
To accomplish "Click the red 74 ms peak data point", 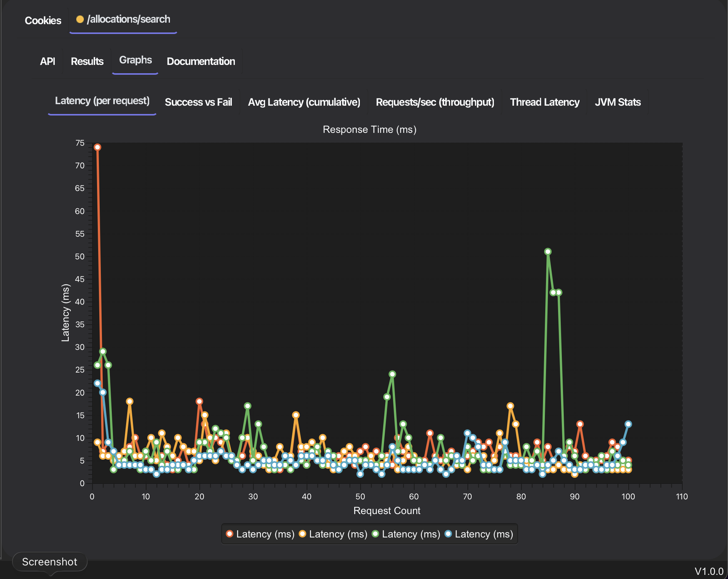I will pos(97,147).
